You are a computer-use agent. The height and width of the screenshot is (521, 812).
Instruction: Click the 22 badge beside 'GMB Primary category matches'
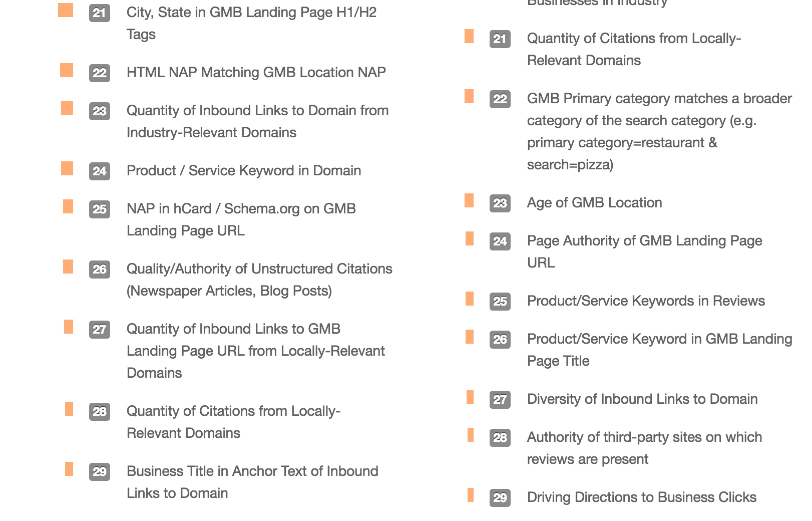(x=500, y=99)
